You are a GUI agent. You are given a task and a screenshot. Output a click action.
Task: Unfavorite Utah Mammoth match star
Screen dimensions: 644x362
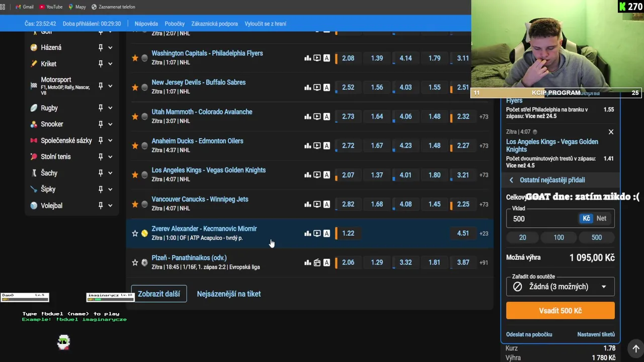point(135,117)
